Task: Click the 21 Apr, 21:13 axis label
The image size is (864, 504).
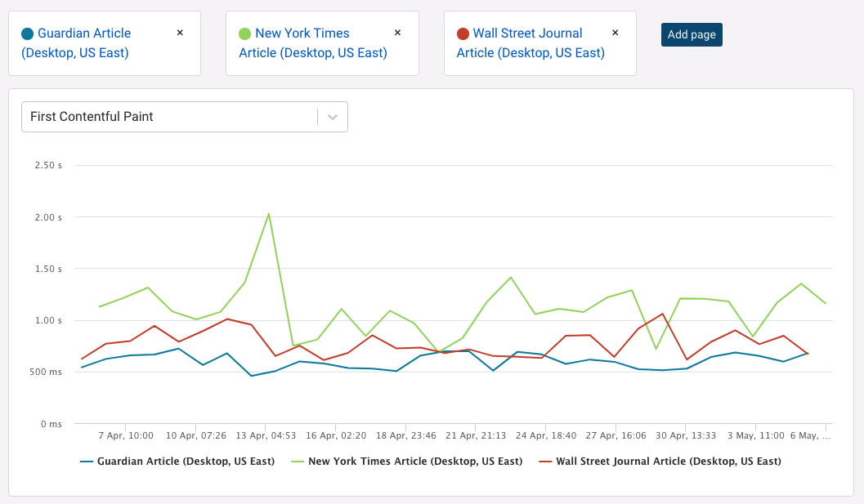Action: coord(476,435)
